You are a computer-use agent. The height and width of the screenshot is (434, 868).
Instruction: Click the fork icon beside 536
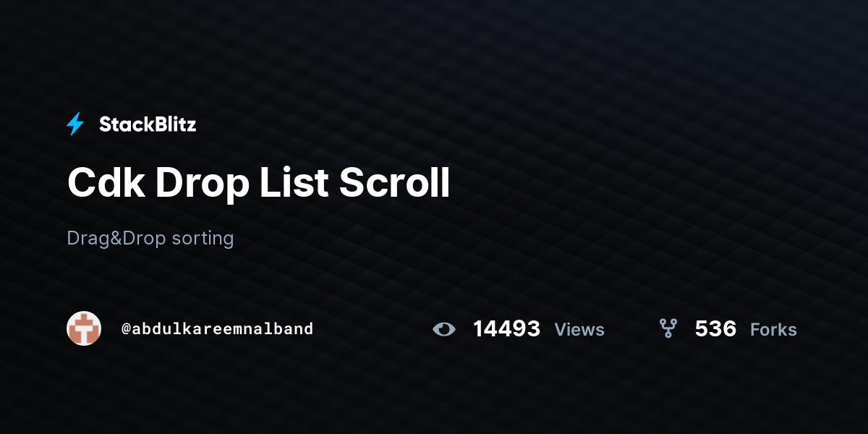pos(668,329)
